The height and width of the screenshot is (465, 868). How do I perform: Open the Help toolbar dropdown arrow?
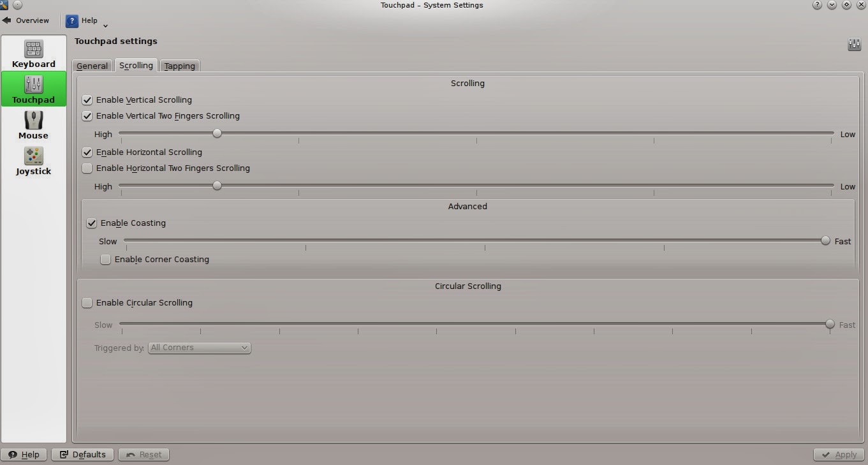[105, 26]
